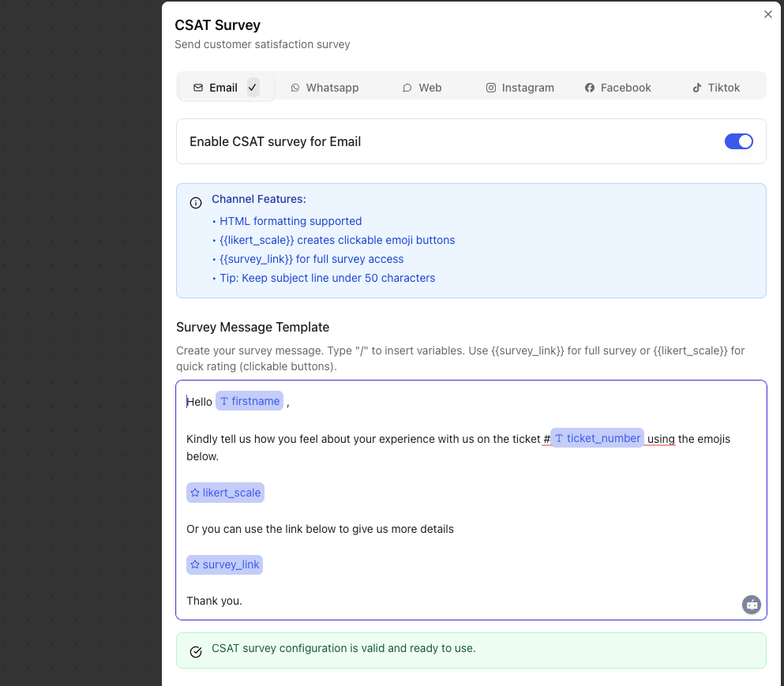784x686 pixels.
Task: Click the checkmark next to the Email label
Action: coord(251,88)
